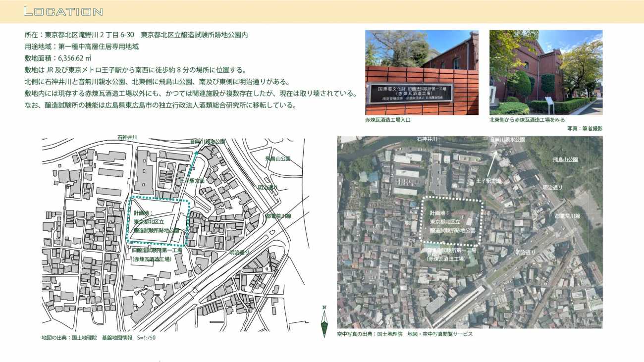The height and width of the screenshot is (362, 644).
Task: Click the LOCATION heading title
Action: [63, 11]
